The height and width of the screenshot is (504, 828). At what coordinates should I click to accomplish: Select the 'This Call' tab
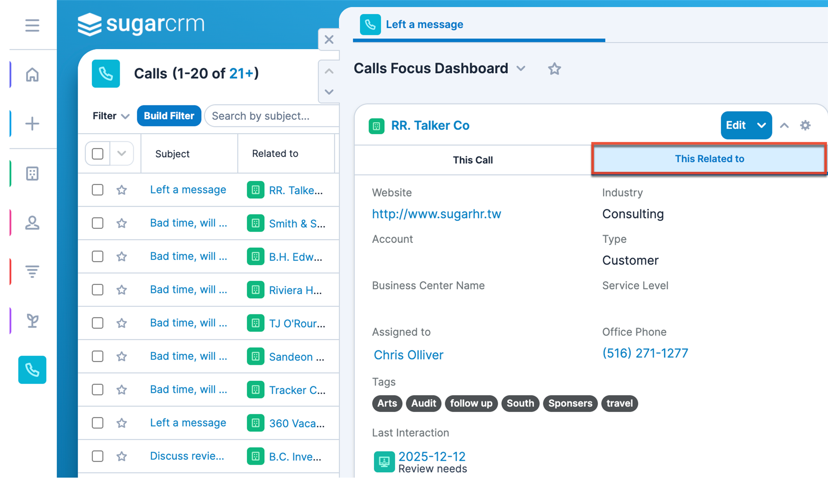coord(472,160)
